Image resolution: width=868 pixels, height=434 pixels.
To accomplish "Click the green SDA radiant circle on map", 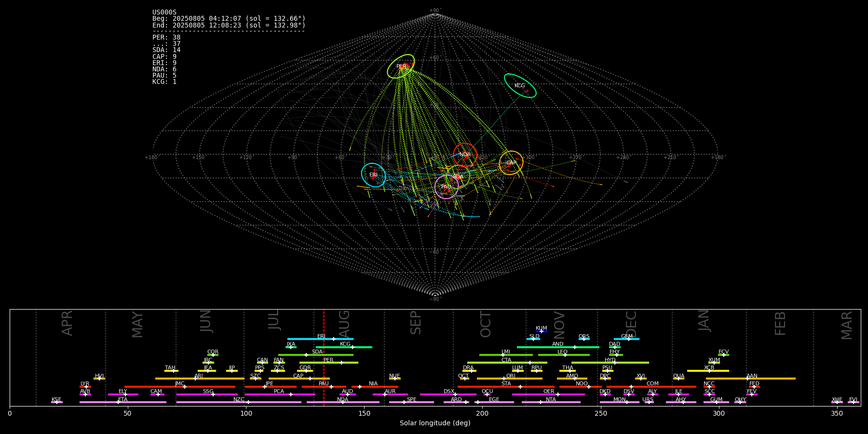I will click(x=458, y=177).
